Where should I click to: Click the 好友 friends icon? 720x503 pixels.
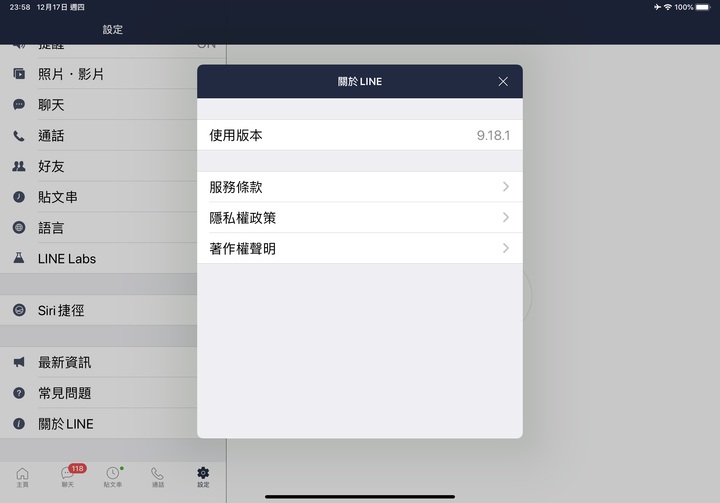click(19, 166)
